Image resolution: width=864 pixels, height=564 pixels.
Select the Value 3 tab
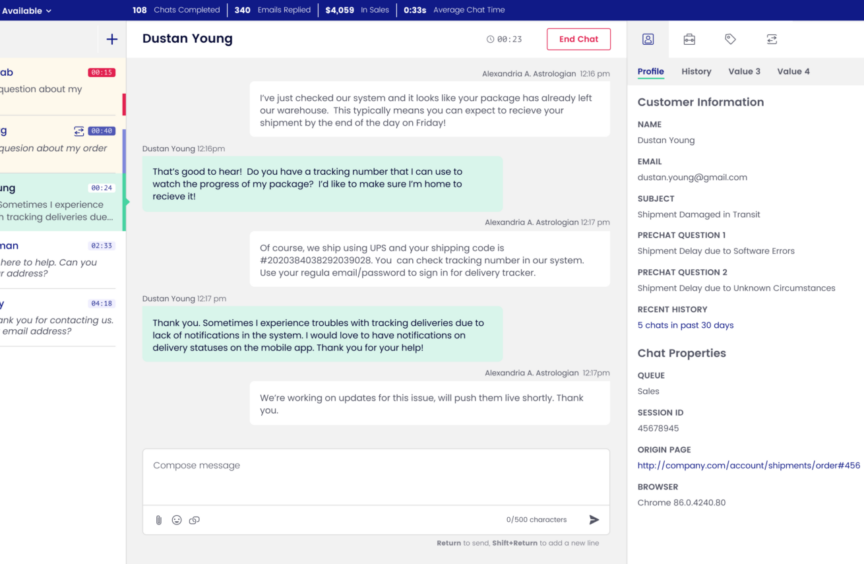tap(744, 72)
